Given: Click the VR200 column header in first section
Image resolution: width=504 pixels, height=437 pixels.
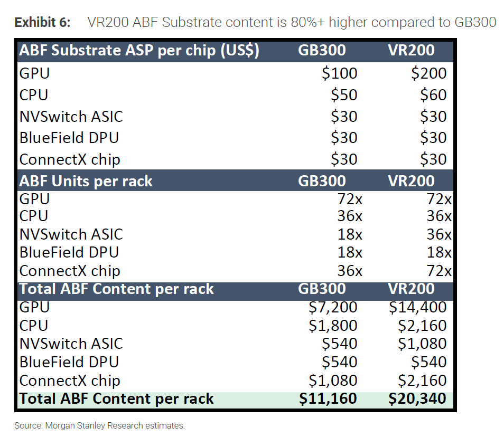Looking at the screenshot, I should point(411,50).
